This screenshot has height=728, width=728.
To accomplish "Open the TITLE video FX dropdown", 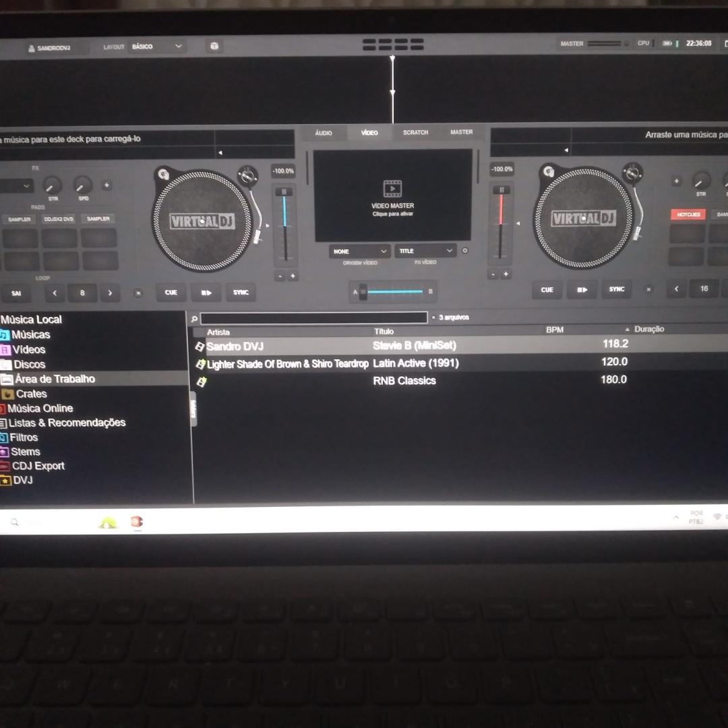I will (425, 251).
